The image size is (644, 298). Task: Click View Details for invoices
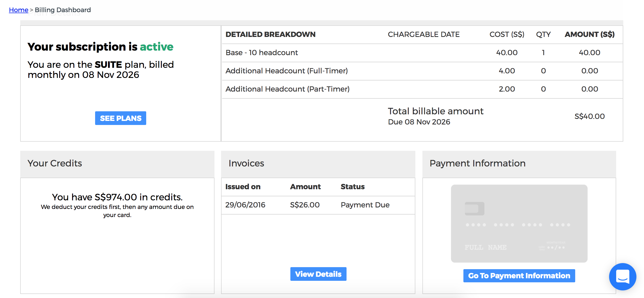pyautogui.click(x=318, y=274)
